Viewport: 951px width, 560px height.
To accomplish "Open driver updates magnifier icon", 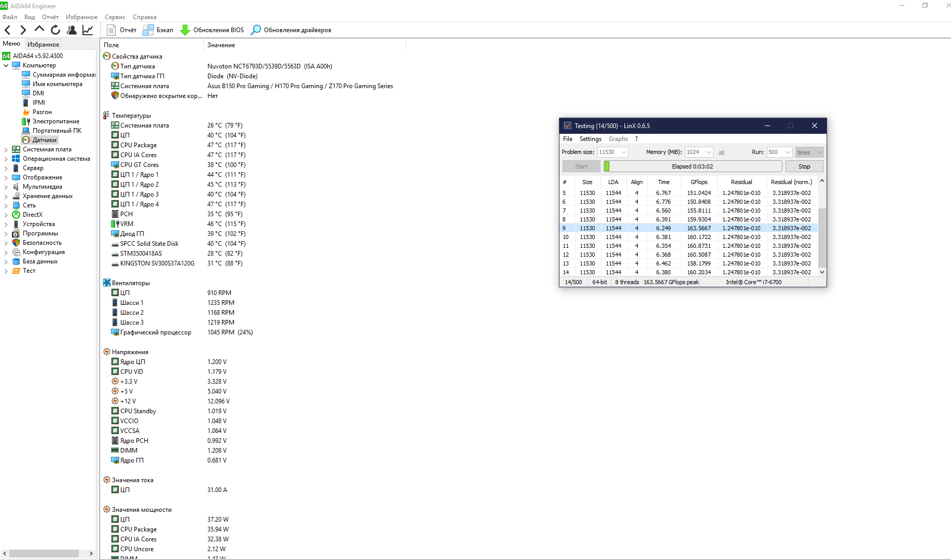I will 291,30.
